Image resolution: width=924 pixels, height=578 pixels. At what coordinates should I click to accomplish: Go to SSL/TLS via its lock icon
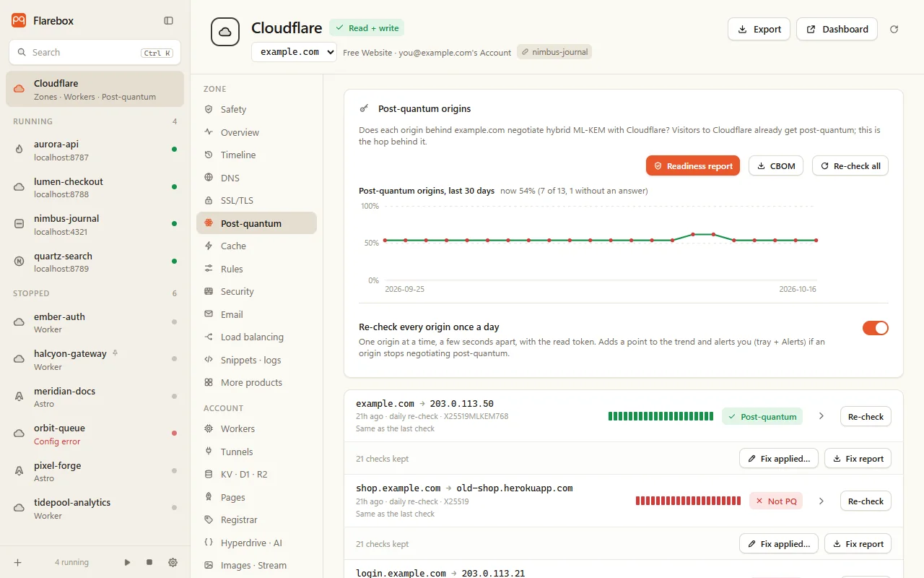(x=209, y=200)
